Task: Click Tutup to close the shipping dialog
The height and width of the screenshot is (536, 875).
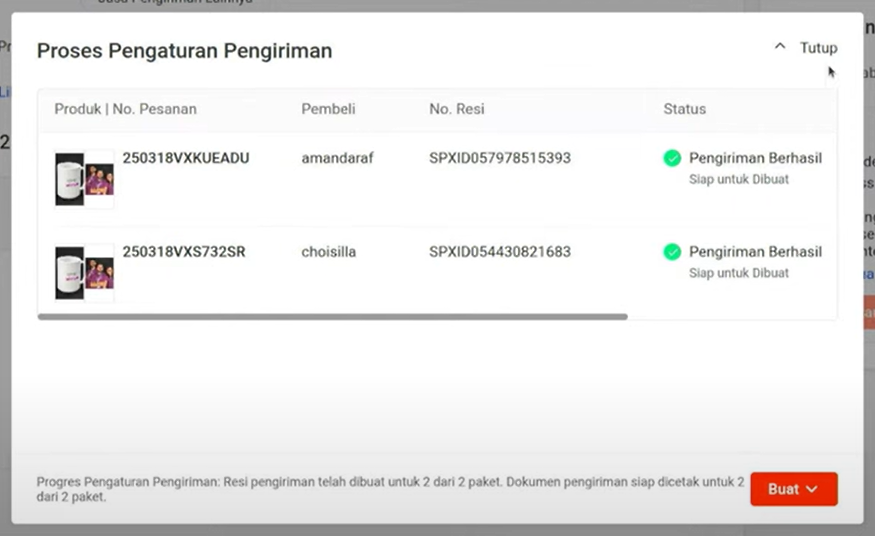Action: coord(819,48)
